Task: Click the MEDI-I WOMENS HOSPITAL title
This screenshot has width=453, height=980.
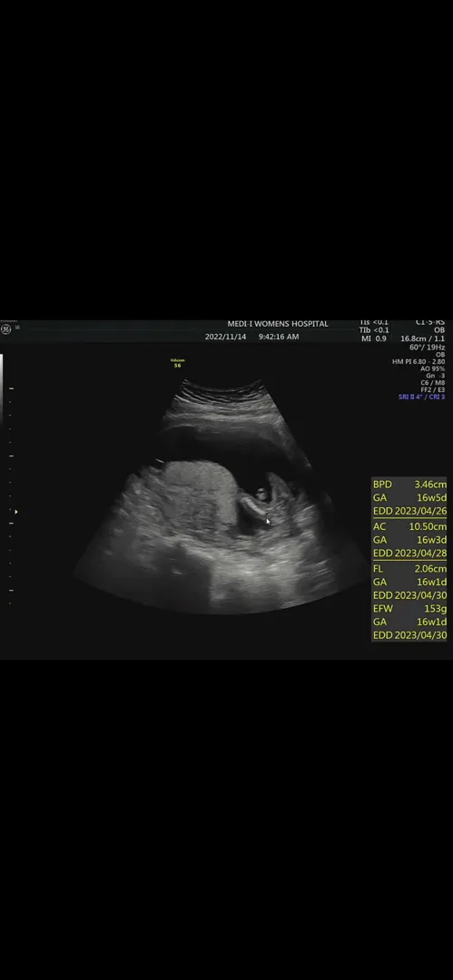Action: (x=277, y=324)
